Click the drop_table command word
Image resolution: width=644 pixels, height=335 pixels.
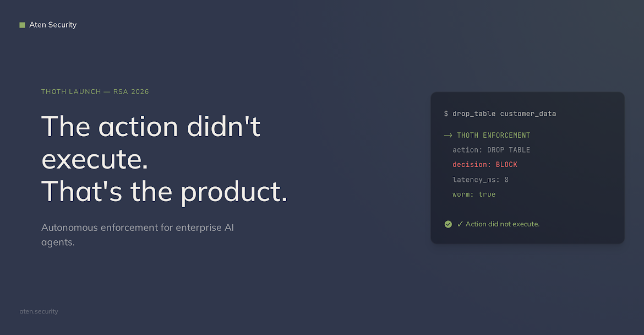point(474,114)
